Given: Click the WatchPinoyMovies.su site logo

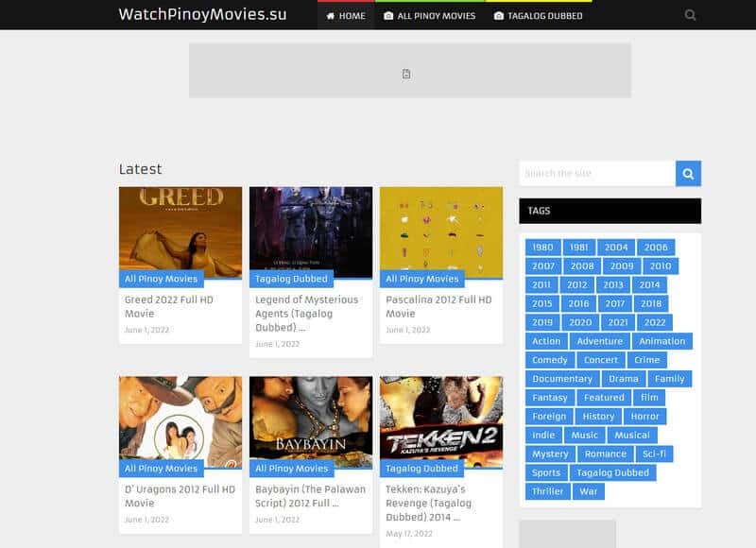Looking at the screenshot, I should click(202, 14).
